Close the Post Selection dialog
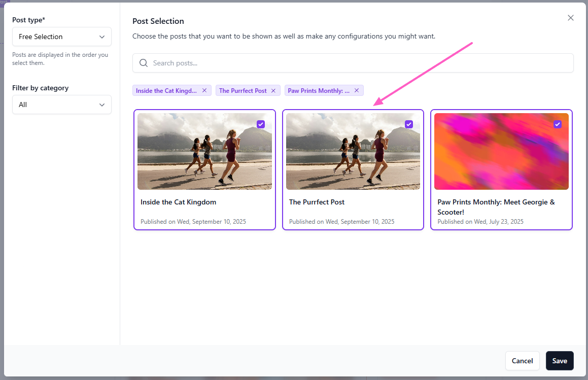This screenshot has width=588, height=380. [x=571, y=18]
